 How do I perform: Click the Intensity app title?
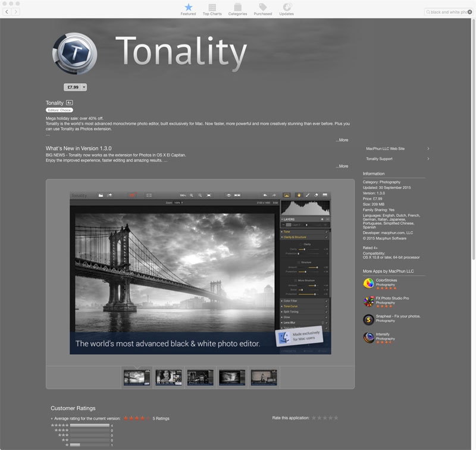(383, 334)
